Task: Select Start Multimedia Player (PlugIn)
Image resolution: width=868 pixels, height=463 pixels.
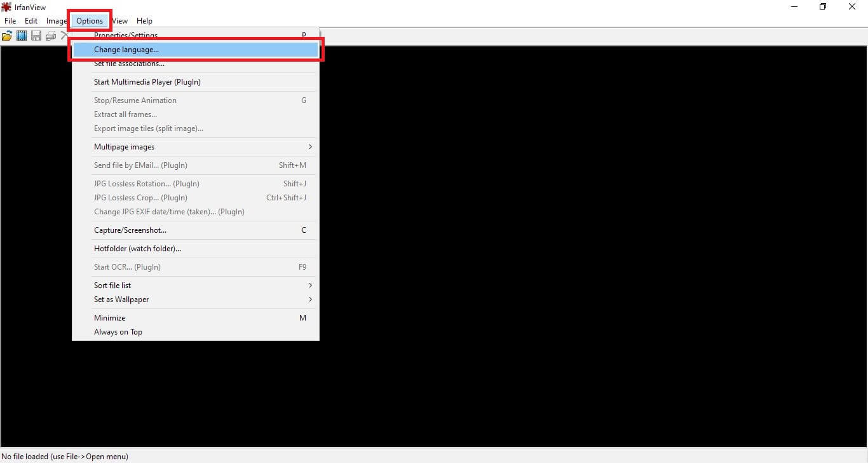Action: coord(196,82)
